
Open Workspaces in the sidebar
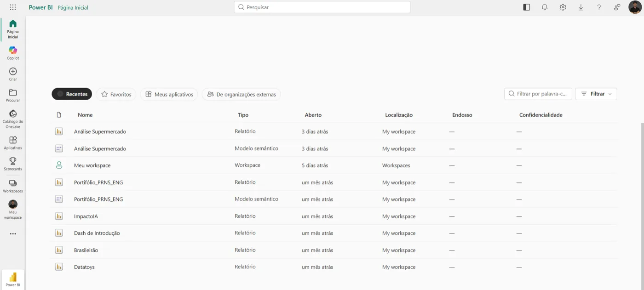pyautogui.click(x=13, y=186)
